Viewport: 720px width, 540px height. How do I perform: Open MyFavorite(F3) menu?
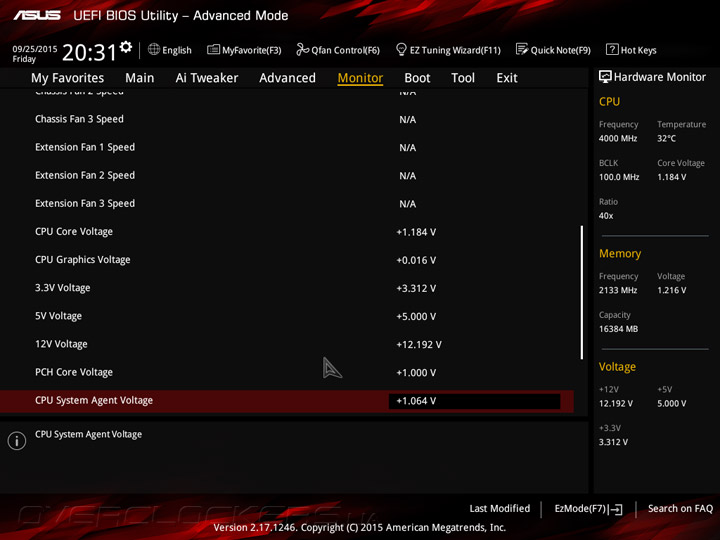252,50
